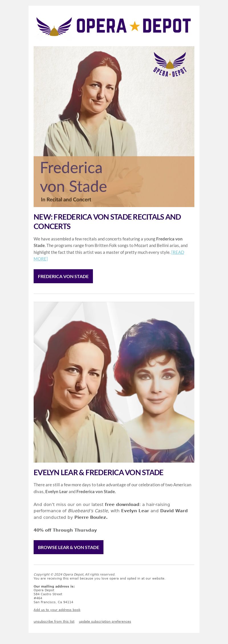Screen dimensions: 228x644
Task: Click Add us to your address book
Action: click(x=57, y=610)
